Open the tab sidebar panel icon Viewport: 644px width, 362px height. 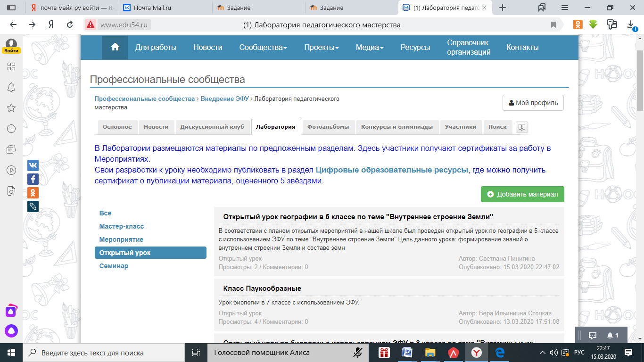pos(11,8)
